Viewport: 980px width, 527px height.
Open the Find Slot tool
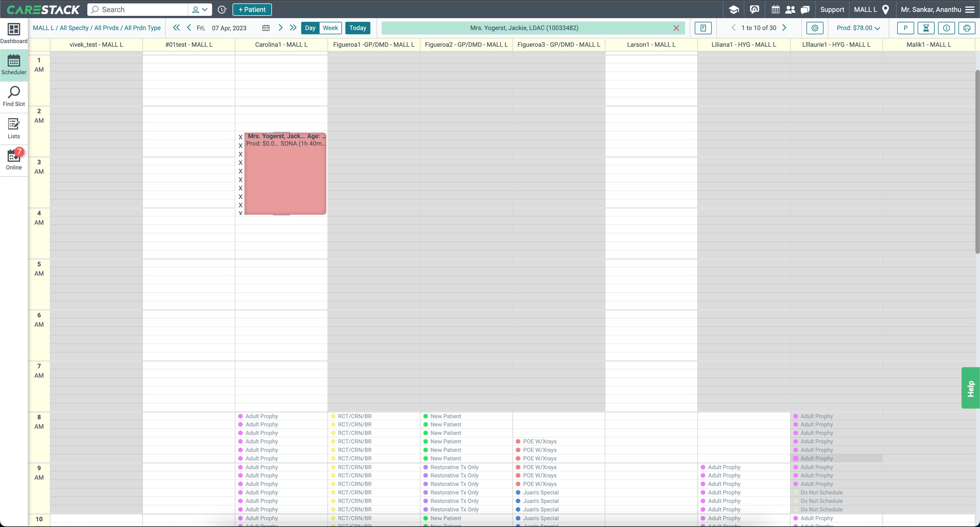click(14, 97)
